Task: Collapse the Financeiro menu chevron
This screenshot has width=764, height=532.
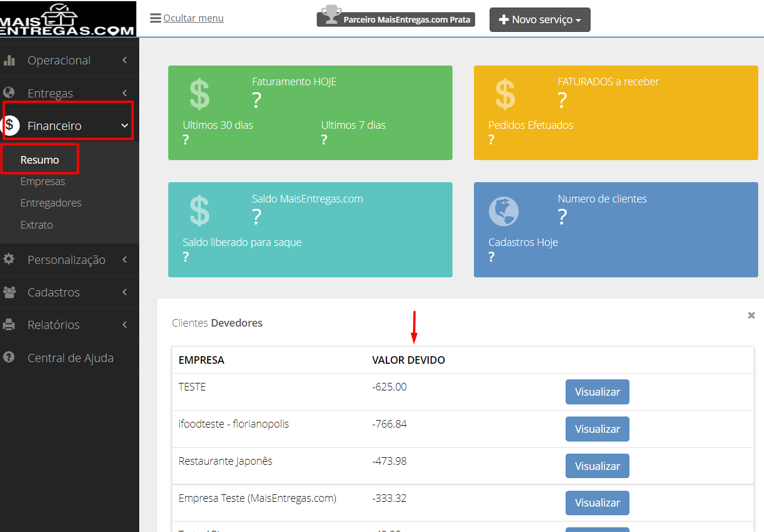Action: pos(125,125)
